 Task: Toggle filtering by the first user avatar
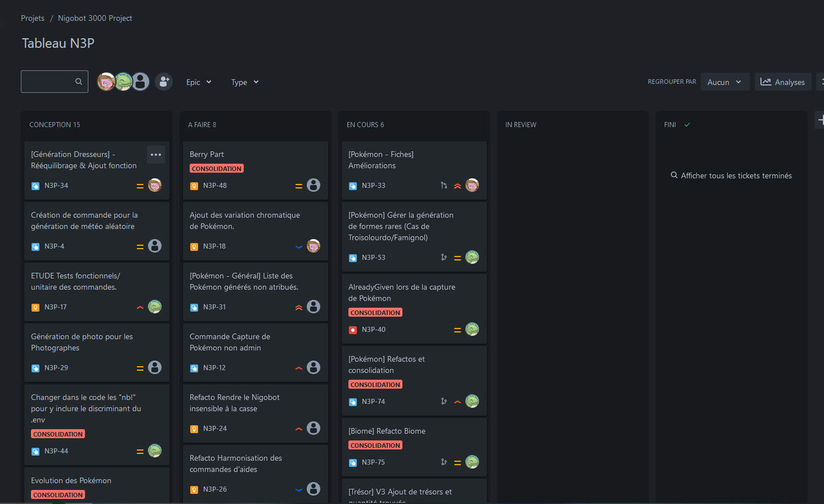pyautogui.click(x=106, y=81)
